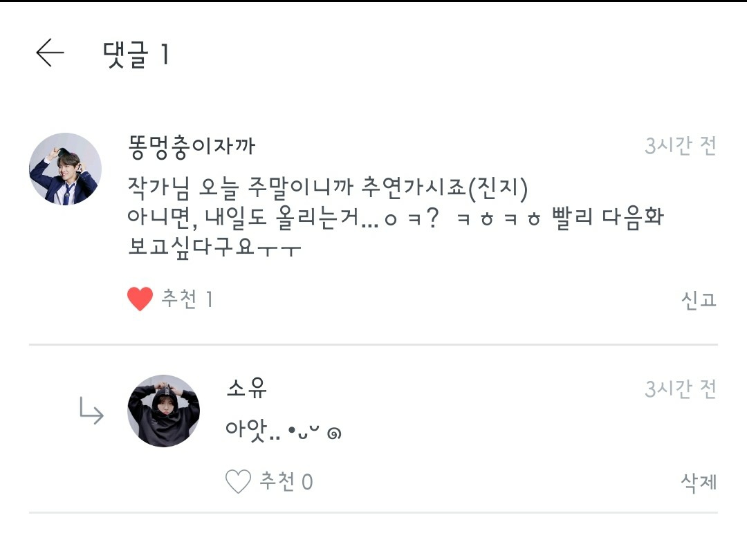Tap the comment line 보고싶다구요ㅜㅜ
The width and height of the screenshot is (747, 560).
tap(214, 247)
